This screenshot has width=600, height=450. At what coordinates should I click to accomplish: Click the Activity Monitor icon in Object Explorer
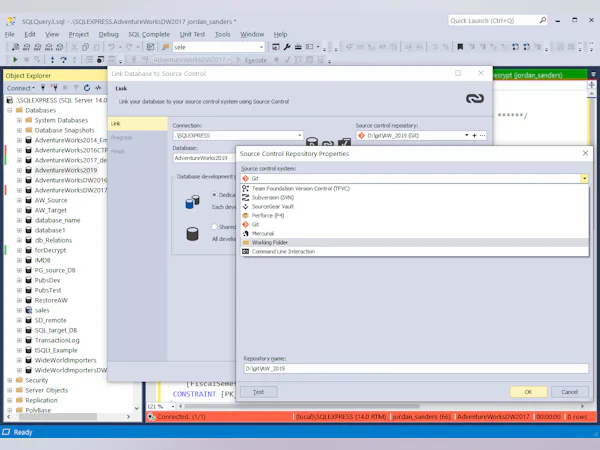tap(98, 88)
